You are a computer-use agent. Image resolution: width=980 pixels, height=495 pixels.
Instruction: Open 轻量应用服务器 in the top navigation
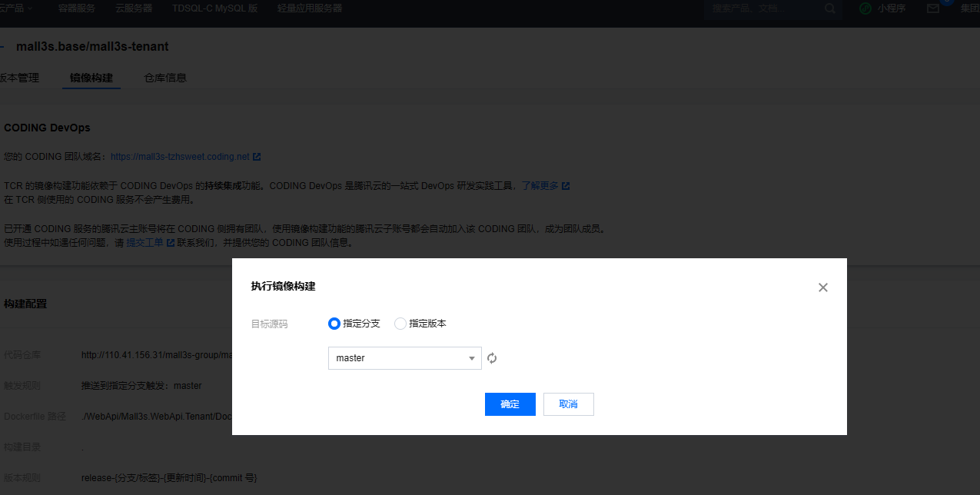tap(310, 8)
